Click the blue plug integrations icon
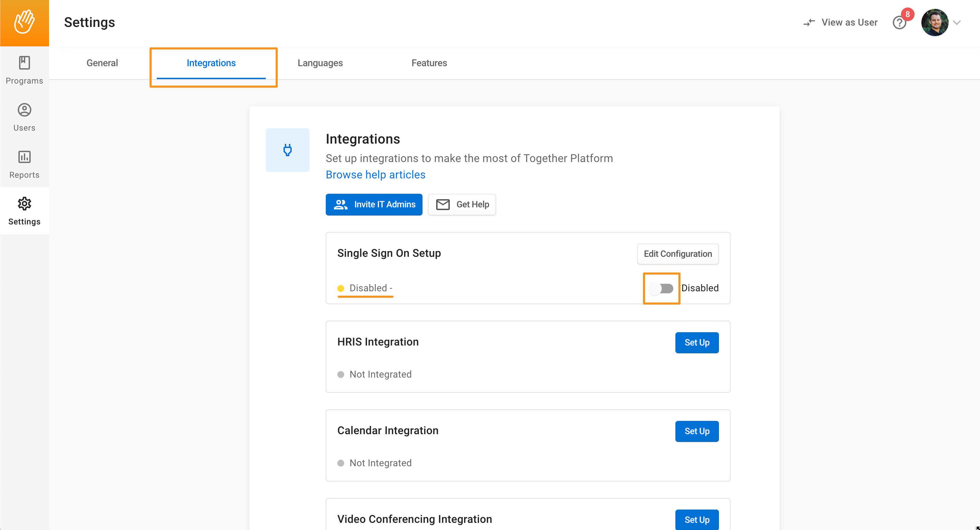Viewport: 980px width, 530px height. (287, 150)
